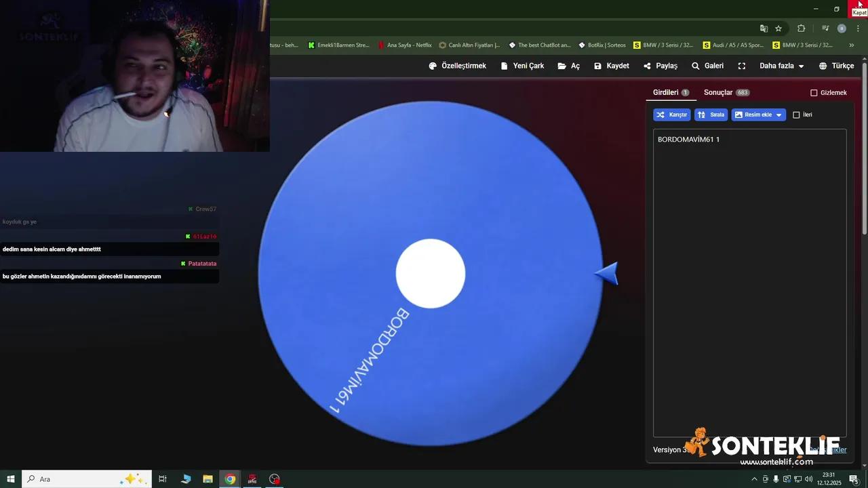
Task: Open the browser Extensions puzzle icon
Action: coord(801,28)
